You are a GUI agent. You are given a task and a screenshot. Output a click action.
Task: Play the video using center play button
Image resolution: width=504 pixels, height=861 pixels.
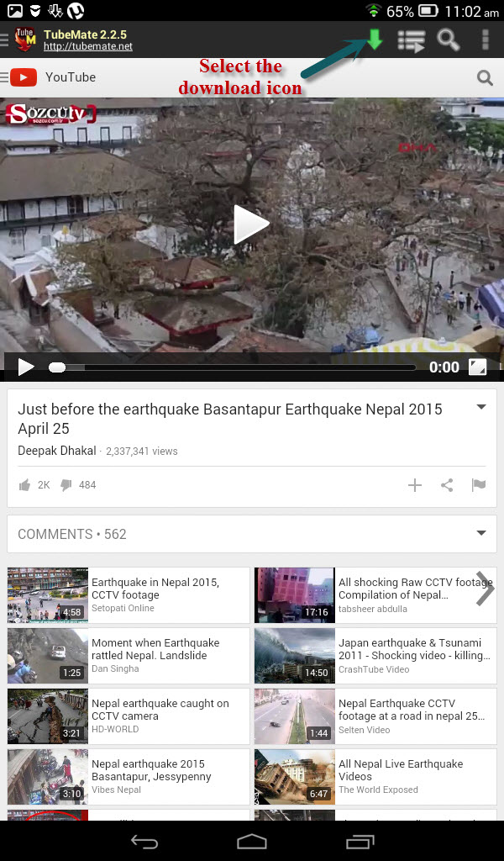coord(251,224)
